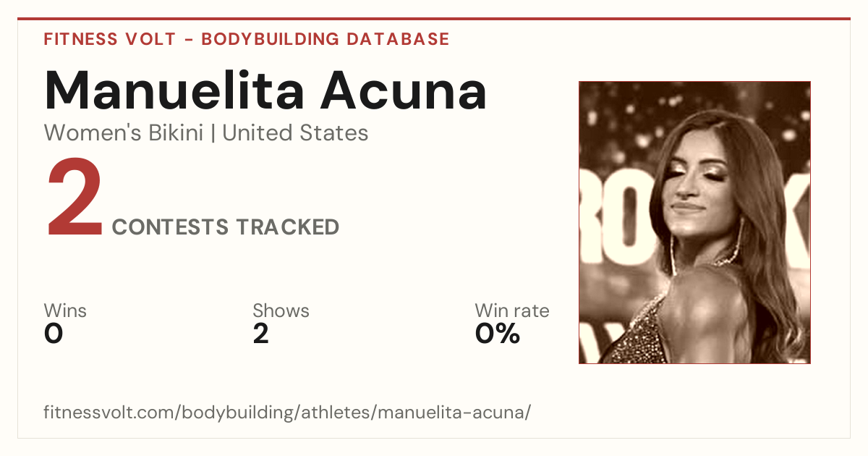Screen dimensions: 868x456
Task: Click the manuelita-acuna slug in the URL
Action: click(452, 413)
